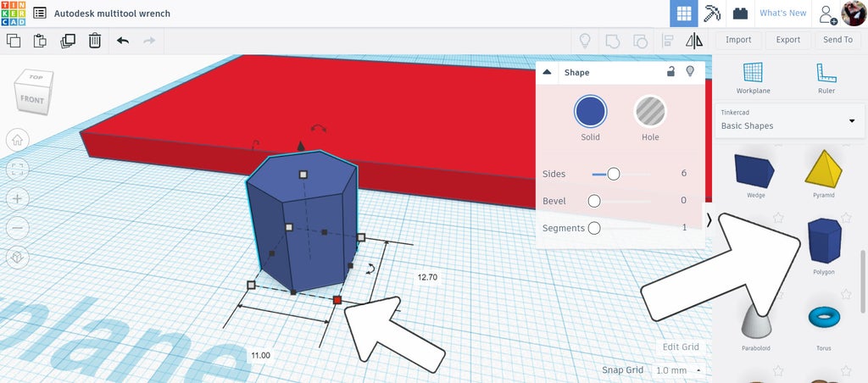
Task: Toggle the shape lock icon
Action: click(670, 71)
